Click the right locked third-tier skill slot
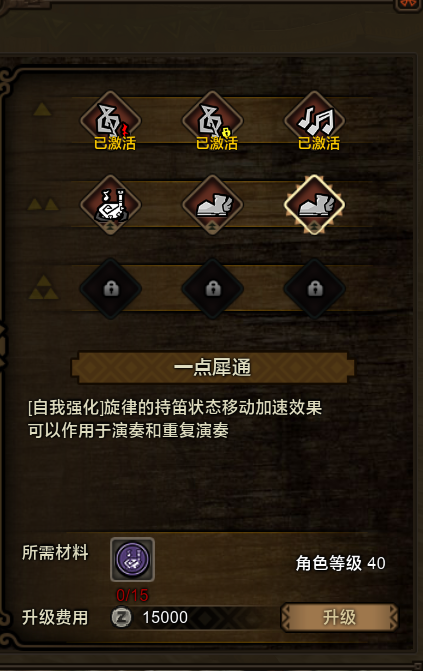Image resolution: width=423 pixels, height=671 pixels. coord(315,288)
